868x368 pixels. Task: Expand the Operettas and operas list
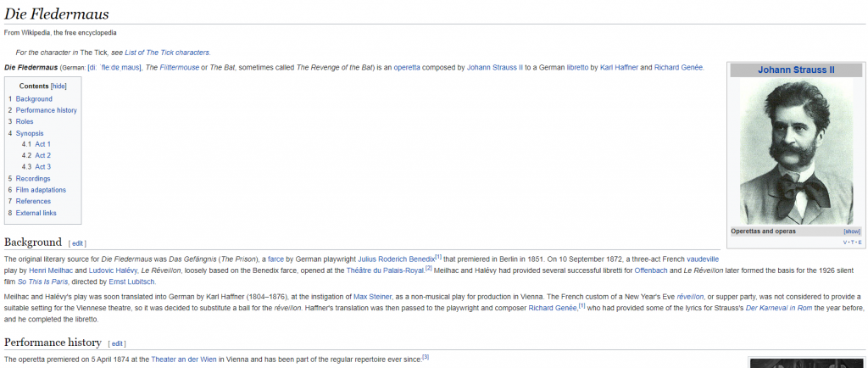[x=852, y=231]
